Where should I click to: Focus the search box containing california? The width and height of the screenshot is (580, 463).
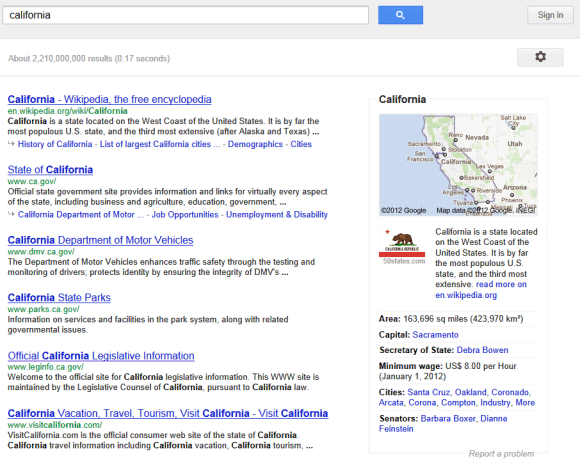coord(186,15)
